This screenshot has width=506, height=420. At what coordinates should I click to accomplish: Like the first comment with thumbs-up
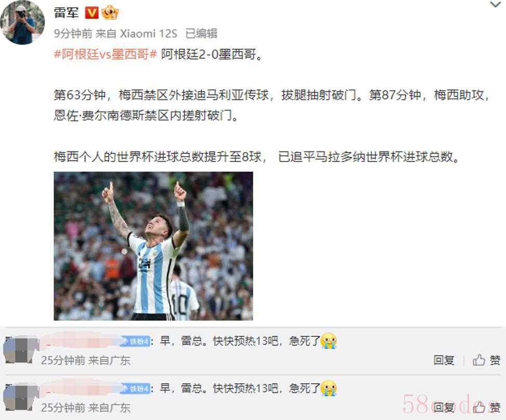point(486,360)
